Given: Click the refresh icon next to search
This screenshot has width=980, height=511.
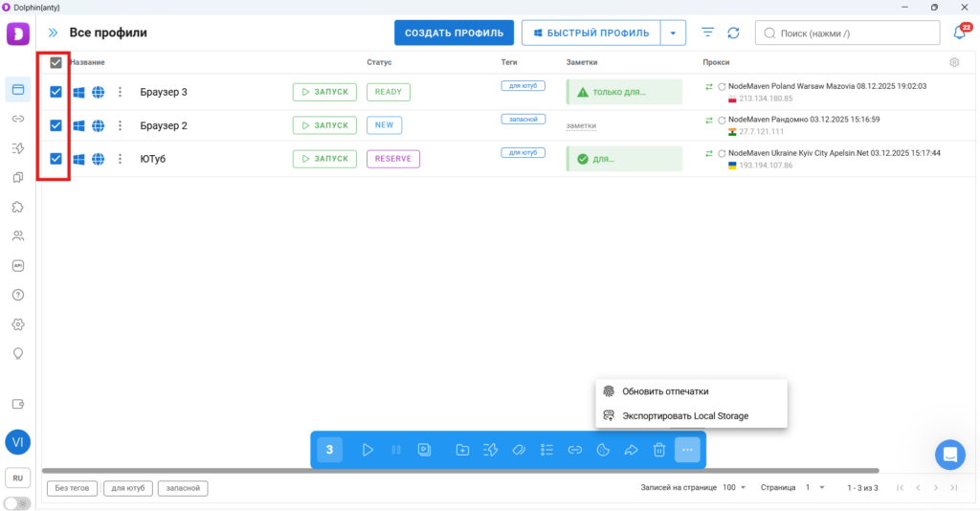Looking at the screenshot, I should (x=733, y=33).
